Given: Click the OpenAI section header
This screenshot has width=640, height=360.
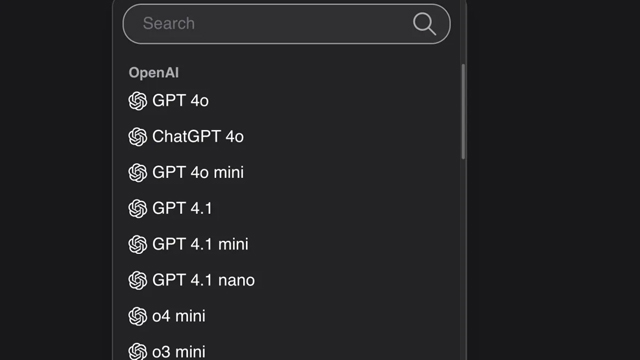Looking at the screenshot, I should (x=153, y=73).
